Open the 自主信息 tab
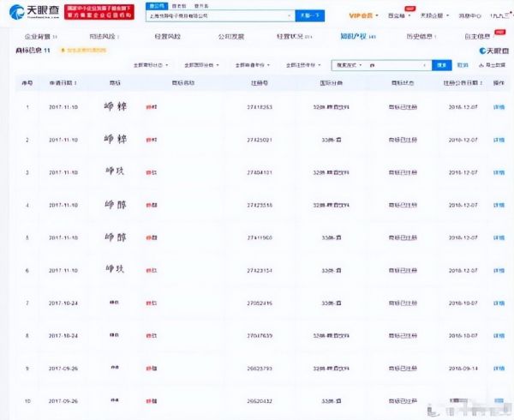Screen dimensions: 514x420 point(478,36)
